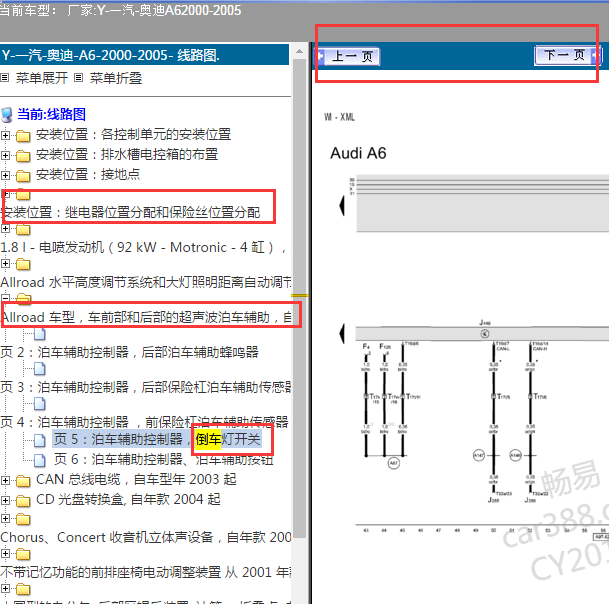This screenshot has height=604, width=609.
Task: Open Allroad 水平高度调节系统 entry
Action: 146,282
